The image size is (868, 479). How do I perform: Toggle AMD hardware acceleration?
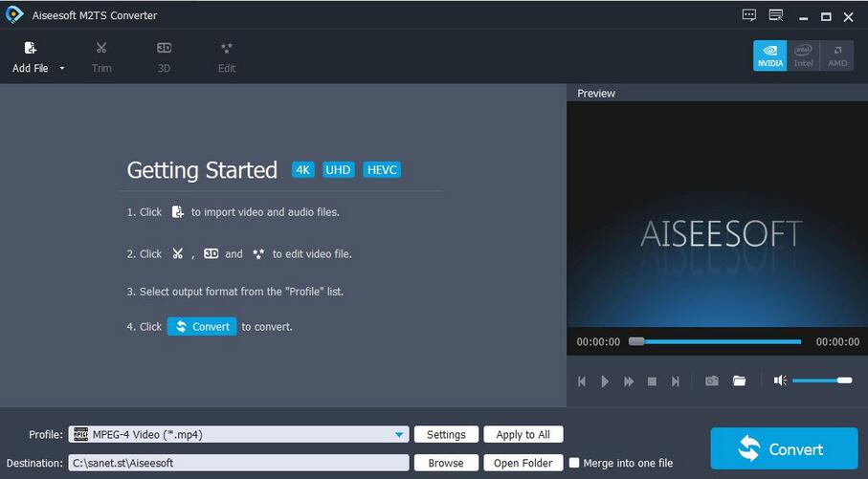pos(837,55)
